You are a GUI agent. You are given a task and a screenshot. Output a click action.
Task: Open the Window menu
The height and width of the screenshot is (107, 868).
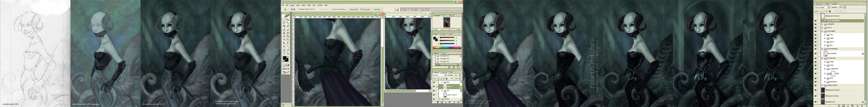pos(320,5)
